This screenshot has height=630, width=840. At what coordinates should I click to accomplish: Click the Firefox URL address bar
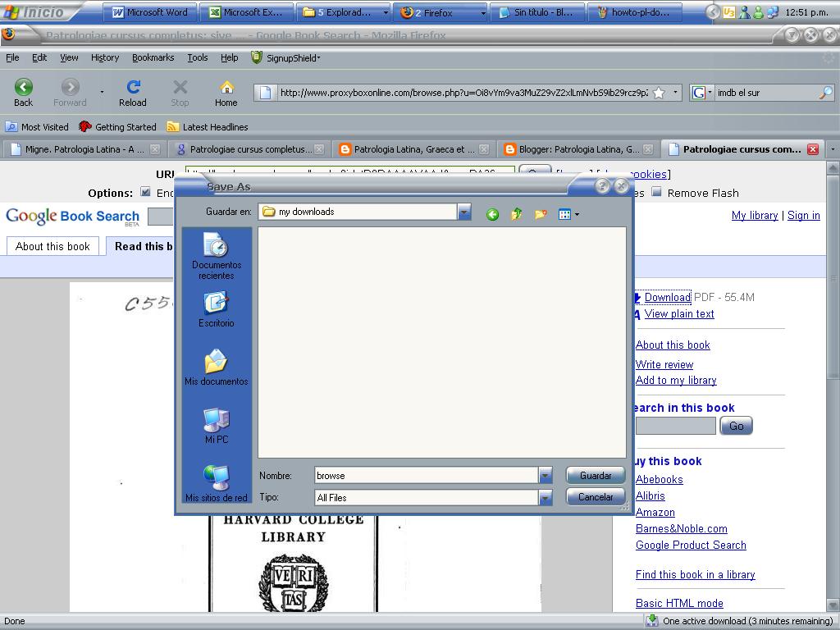pyautogui.click(x=463, y=93)
